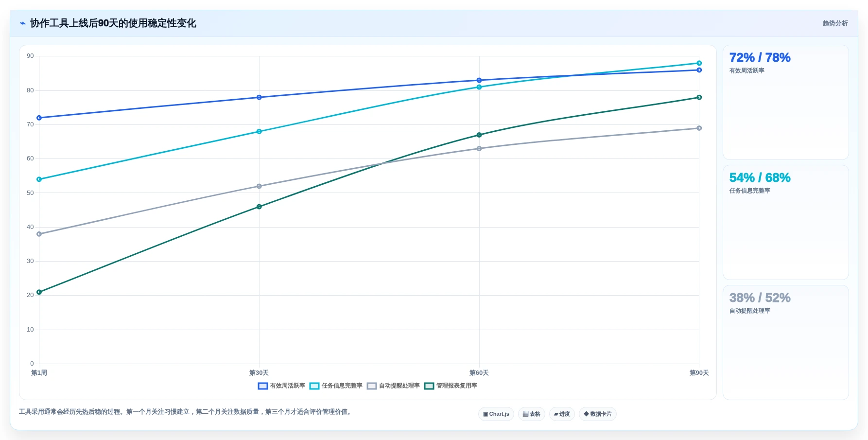Click the cyan 任务信息完整率 point at 第30天
The image size is (868, 440).
[259, 132]
